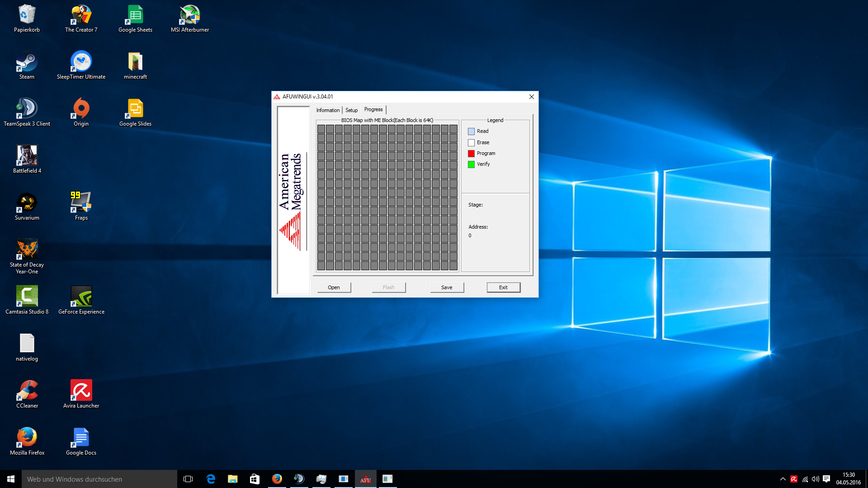The height and width of the screenshot is (488, 868).
Task: Open Microsoft Edge from the taskbar
Action: point(211,479)
